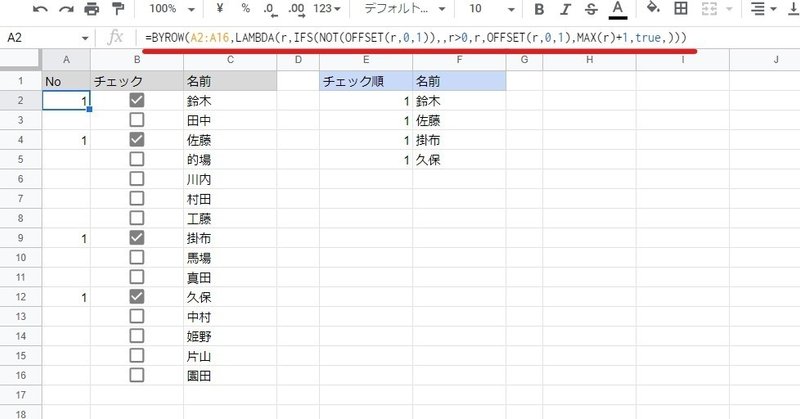This screenshot has height=419, width=800.
Task: Open the fill color picker
Action: click(653, 9)
